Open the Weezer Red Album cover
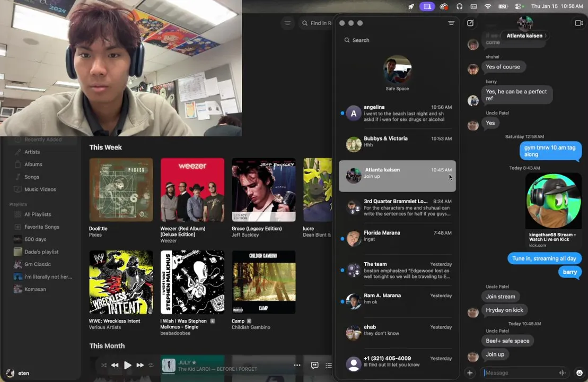Image resolution: width=588 pixels, height=382 pixels. (192, 189)
